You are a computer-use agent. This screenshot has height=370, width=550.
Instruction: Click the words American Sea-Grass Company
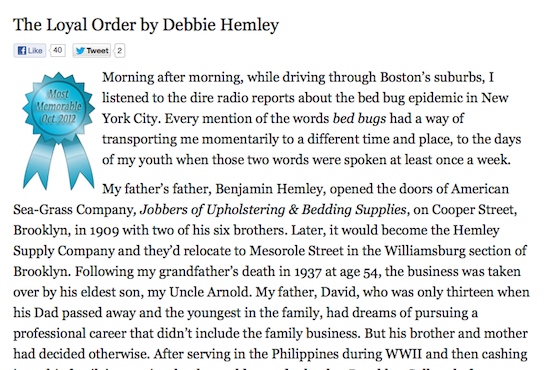pyautogui.click(x=261, y=199)
